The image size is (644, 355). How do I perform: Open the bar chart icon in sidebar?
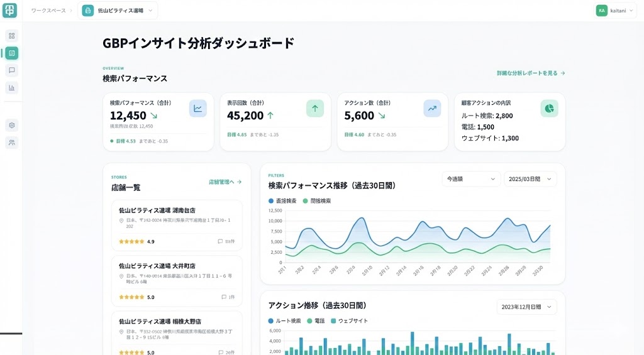click(11, 87)
